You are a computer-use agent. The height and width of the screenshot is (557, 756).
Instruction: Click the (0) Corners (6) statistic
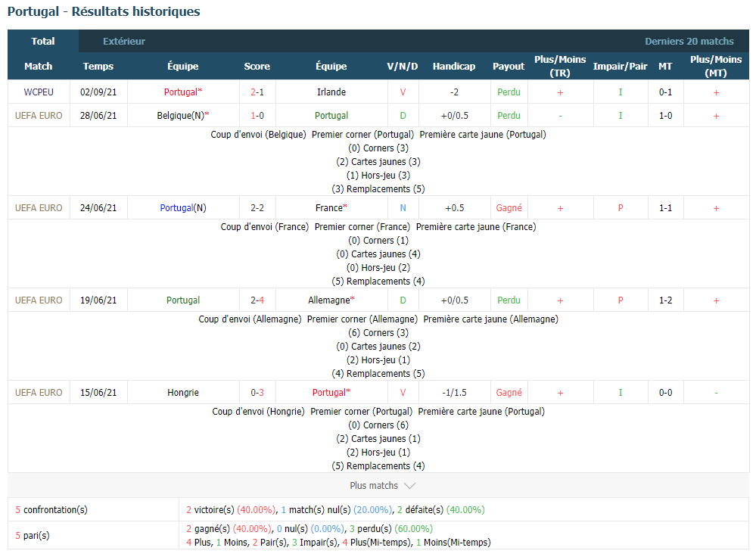click(x=378, y=425)
